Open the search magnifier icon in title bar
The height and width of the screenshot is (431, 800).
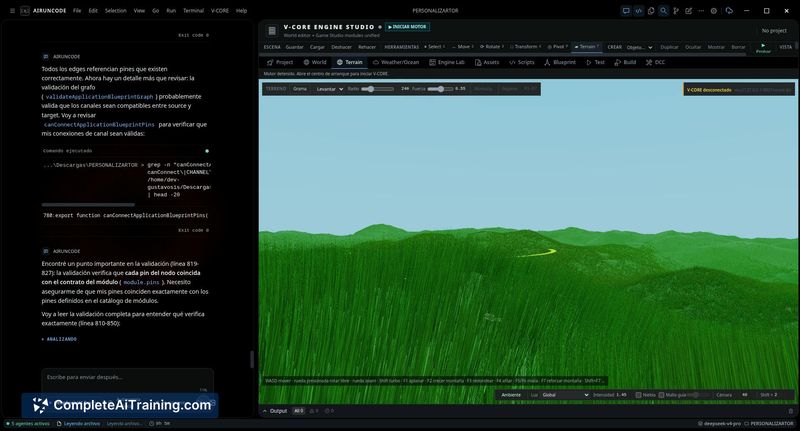point(663,11)
